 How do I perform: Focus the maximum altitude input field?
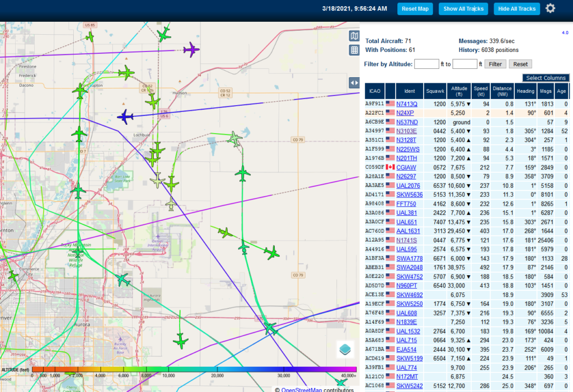pos(464,64)
